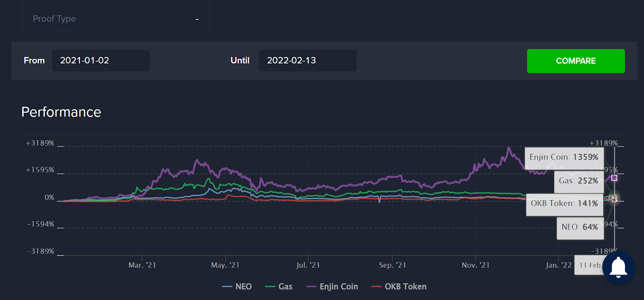The width and height of the screenshot is (644, 300).
Task: Click the May. '21 axis label
Action: 225,265
